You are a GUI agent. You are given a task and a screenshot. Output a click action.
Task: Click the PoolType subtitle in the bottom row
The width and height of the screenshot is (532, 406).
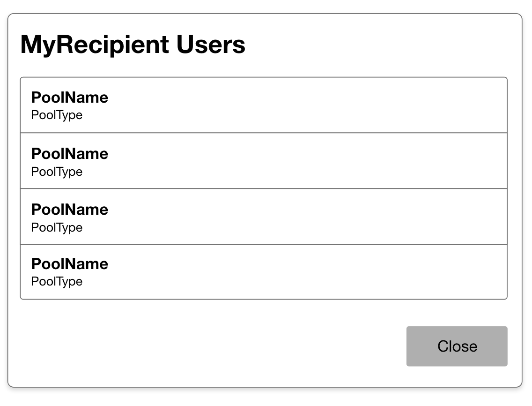[x=57, y=281]
